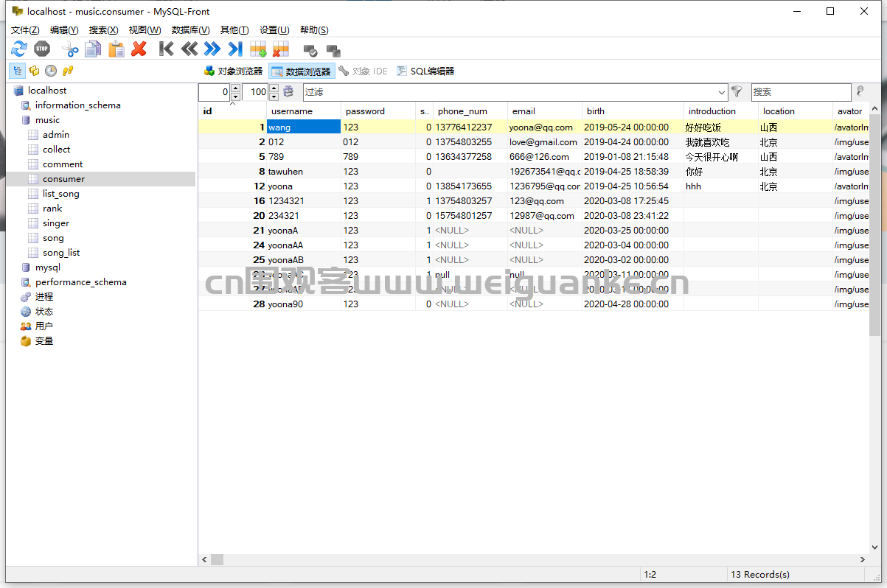This screenshot has width=887, height=588.
Task: Click cell love@gmail.com
Action: point(543,141)
